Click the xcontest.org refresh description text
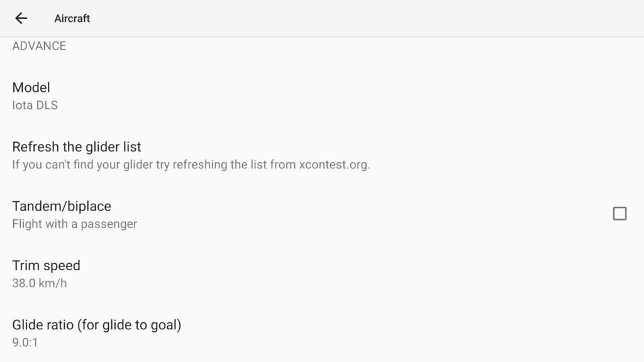This screenshot has width=644, height=362. [x=191, y=165]
